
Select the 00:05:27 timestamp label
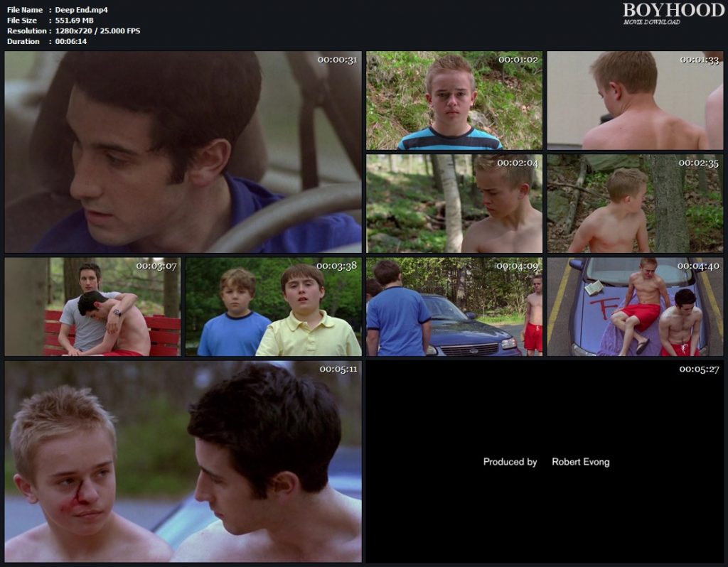[699, 369]
